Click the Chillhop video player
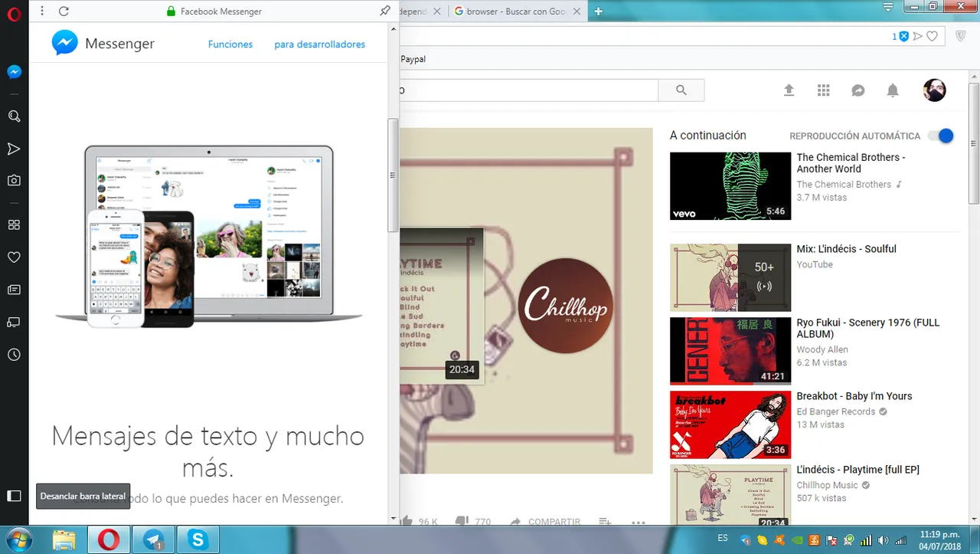The width and height of the screenshot is (980, 554). (526, 301)
